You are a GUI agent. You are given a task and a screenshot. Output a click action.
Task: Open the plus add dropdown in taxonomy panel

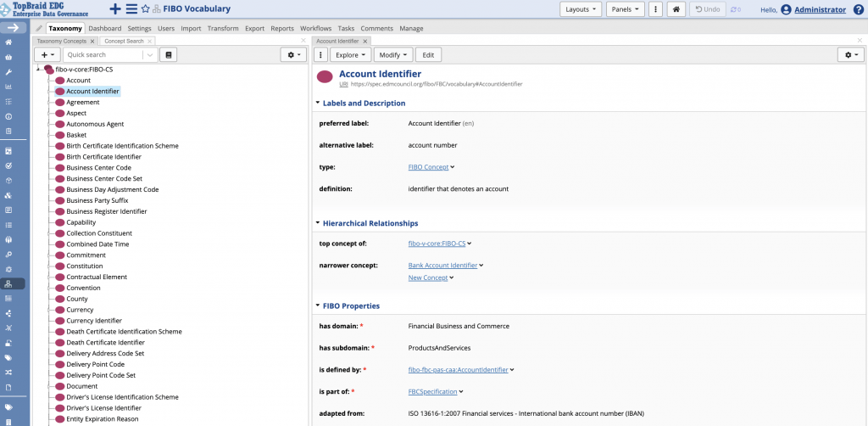47,55
